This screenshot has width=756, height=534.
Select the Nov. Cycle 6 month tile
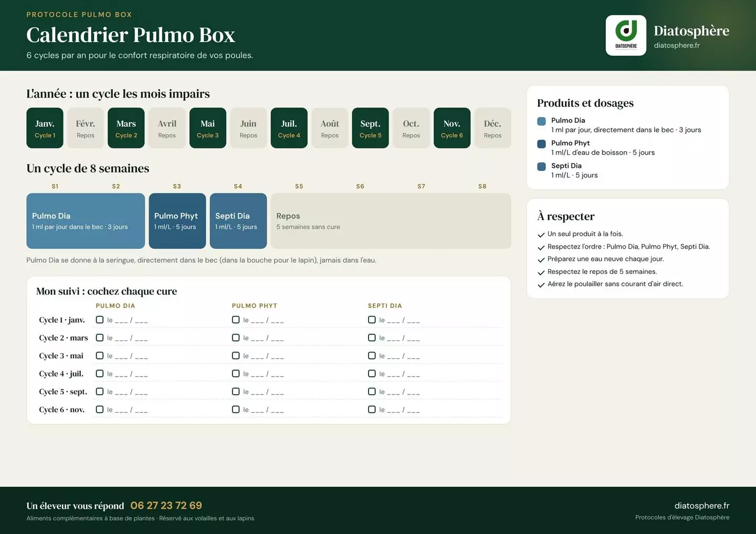452,128
